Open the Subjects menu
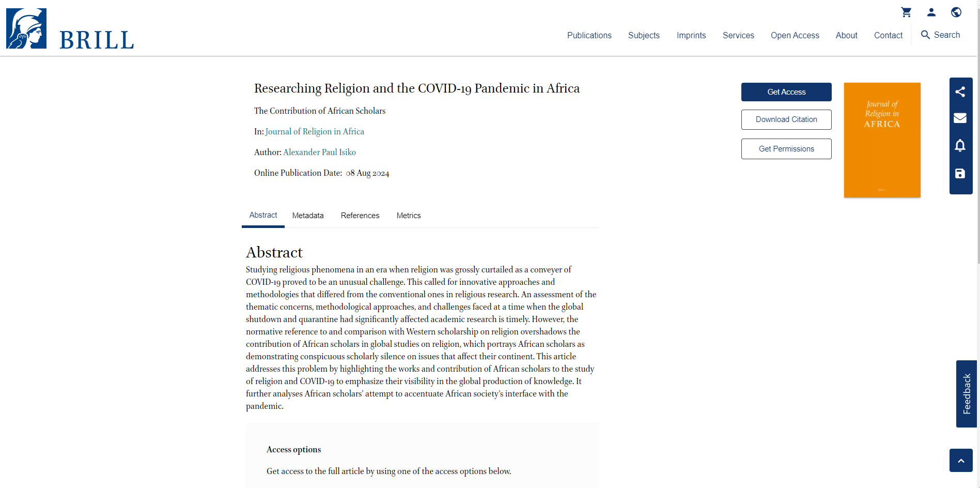The image size is (980, 488). tap(644, 35)
